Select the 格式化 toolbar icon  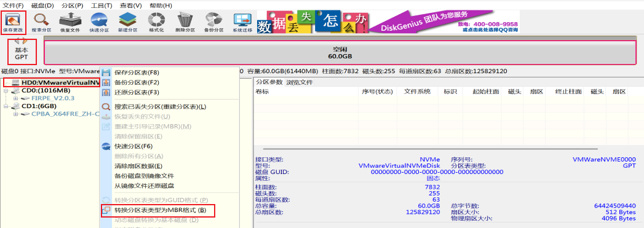(156, 22)
